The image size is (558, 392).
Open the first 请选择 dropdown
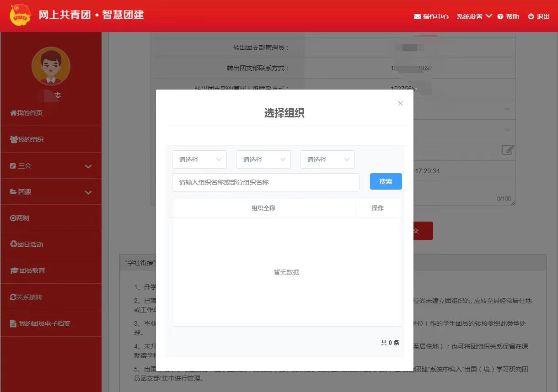tap(199, 159)
